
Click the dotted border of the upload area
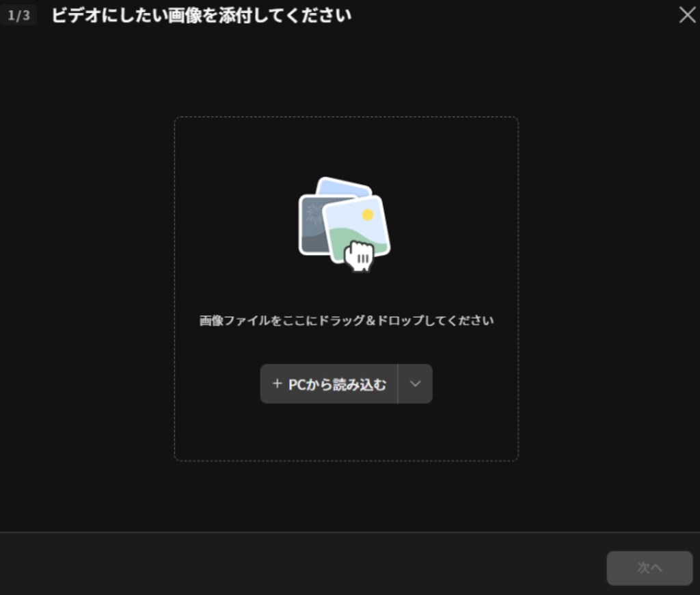tap(345, 118)
